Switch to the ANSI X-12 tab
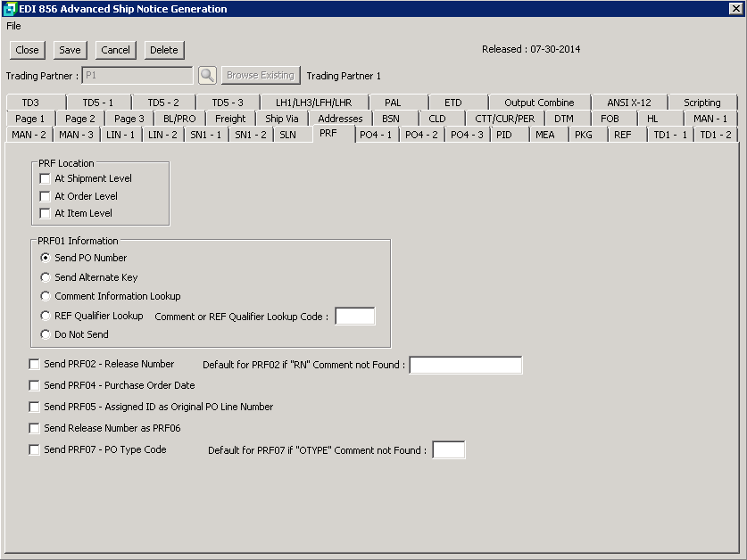 pos(628,103)
